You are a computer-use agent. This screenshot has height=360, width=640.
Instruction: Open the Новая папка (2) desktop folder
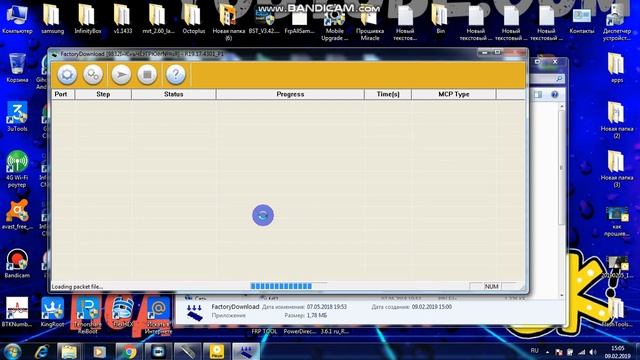point(617,120)
